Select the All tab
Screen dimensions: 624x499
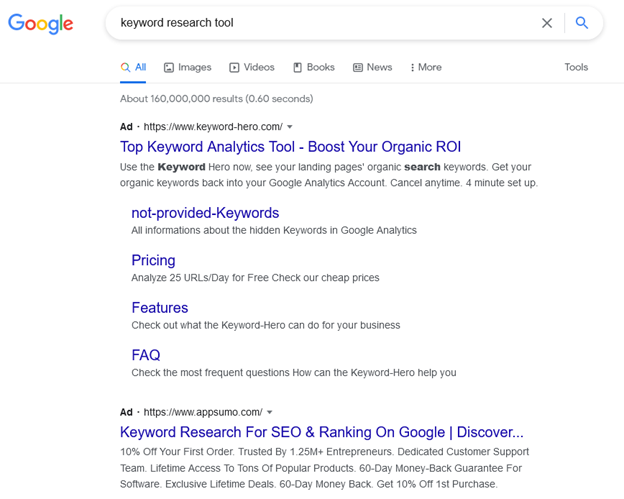point(133,67)
